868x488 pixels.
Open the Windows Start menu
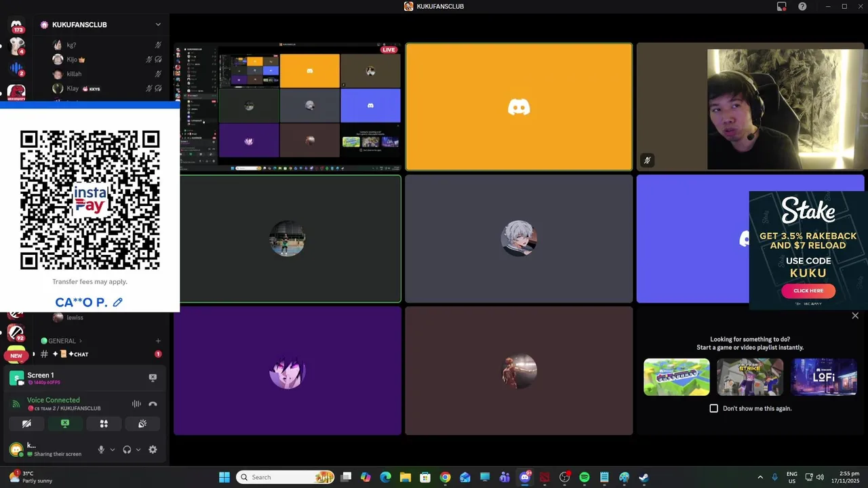[x=224, y=477]
